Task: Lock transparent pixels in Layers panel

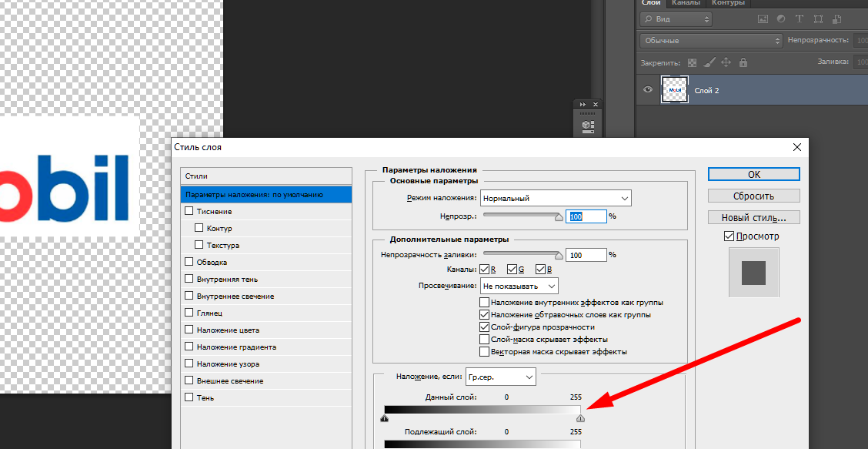Action: [692, 62]
